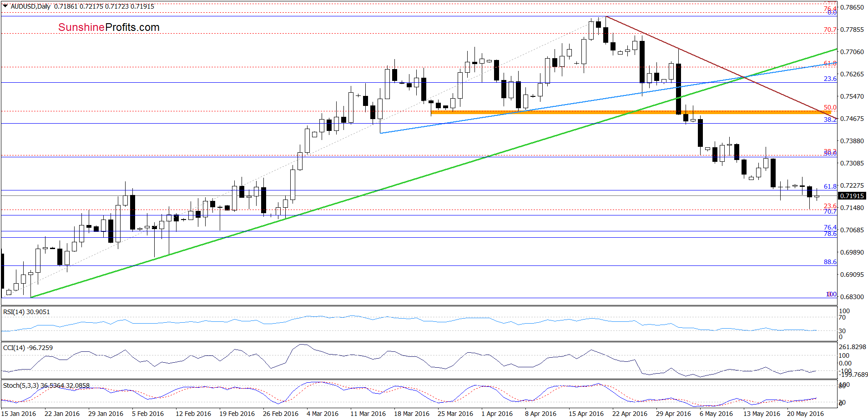The width and height of the screenshot is (868, 420).
Task: Click the 6 May 2016 date label
Action: pyautogui.click(x=717, y=414)
